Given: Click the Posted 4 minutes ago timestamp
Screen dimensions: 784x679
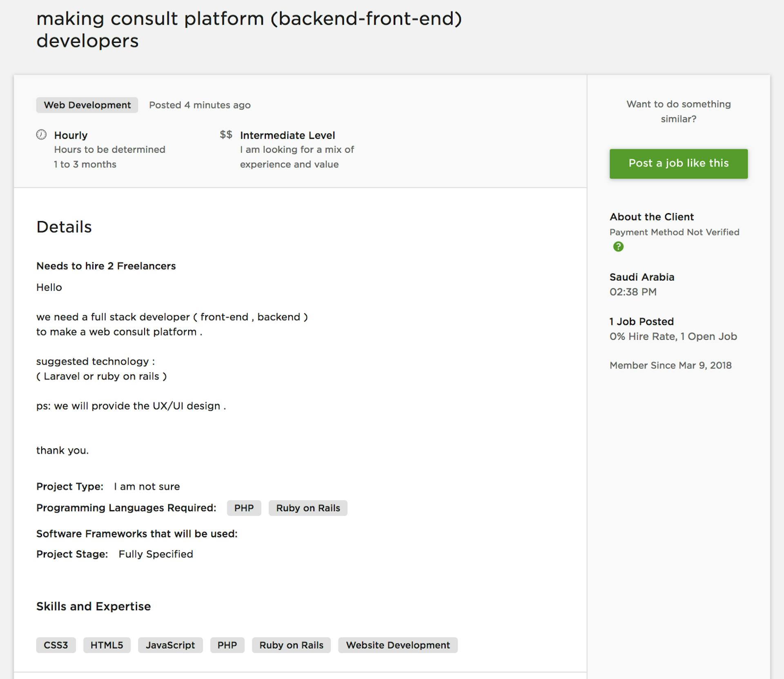Looking at the screenshot, I should pyautogui.click(x=199, y=105).
